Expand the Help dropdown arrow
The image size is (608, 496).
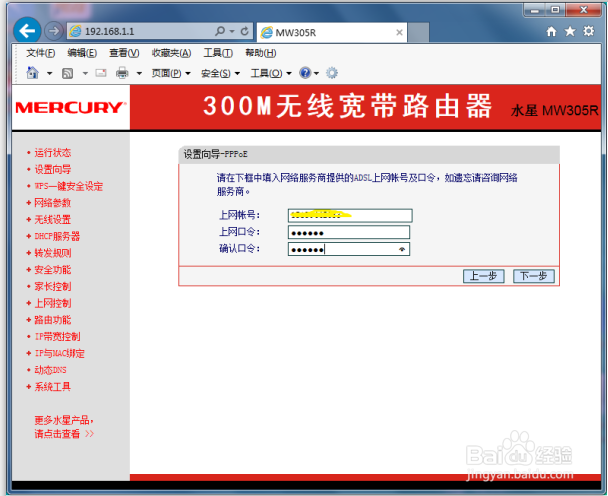click(316, 73)
